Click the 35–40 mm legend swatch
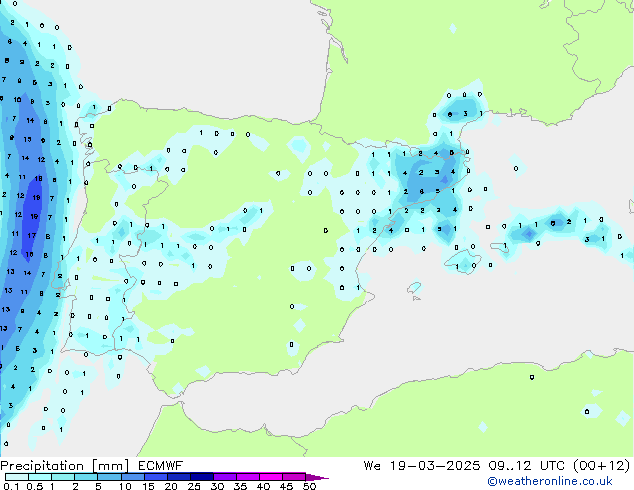Image resolution: width=634 pixels, height=490 pixels. 247,477
